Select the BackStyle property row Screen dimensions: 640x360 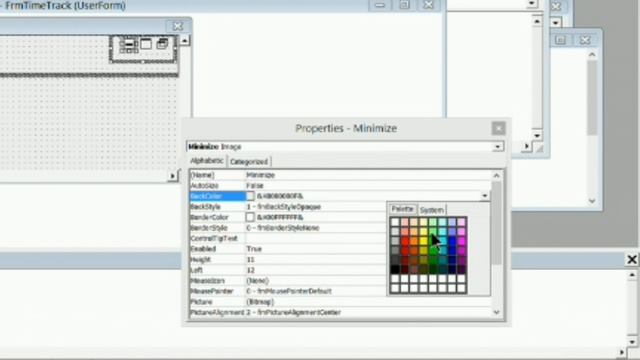287,207
